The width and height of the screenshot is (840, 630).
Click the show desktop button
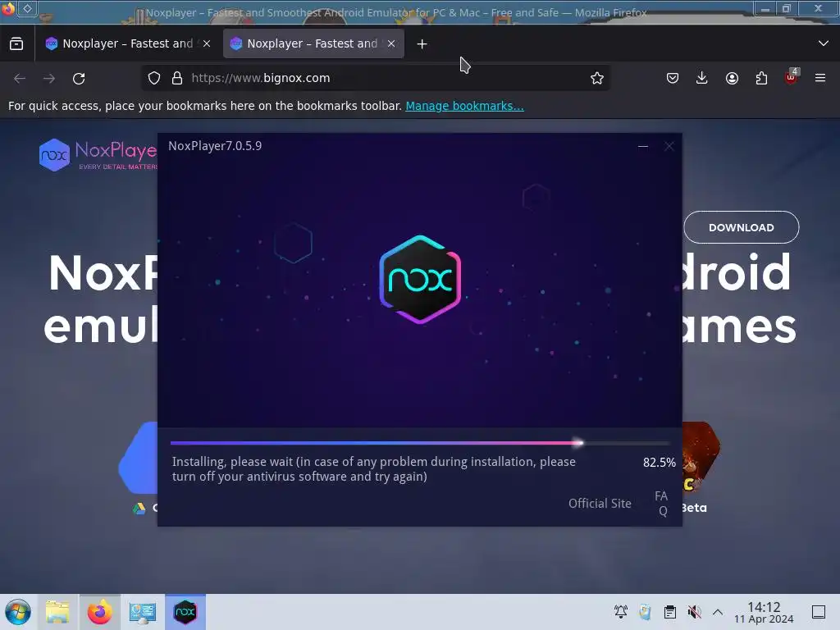(819, 612)
